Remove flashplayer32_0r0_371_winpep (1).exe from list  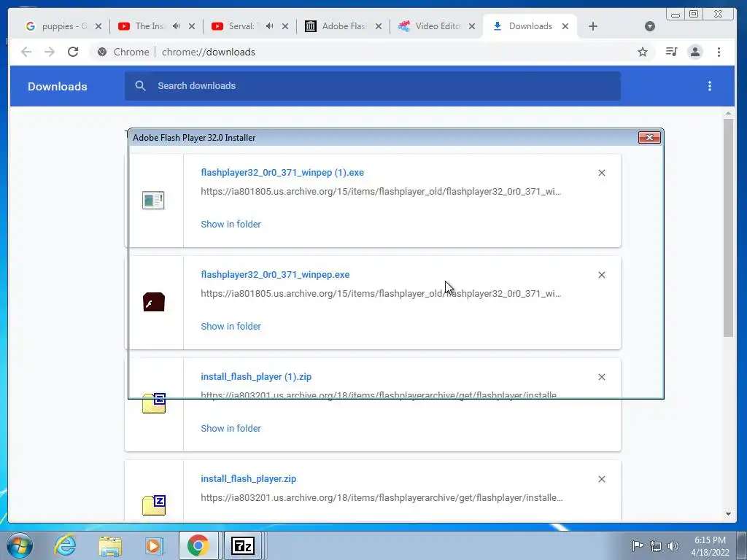602,173
